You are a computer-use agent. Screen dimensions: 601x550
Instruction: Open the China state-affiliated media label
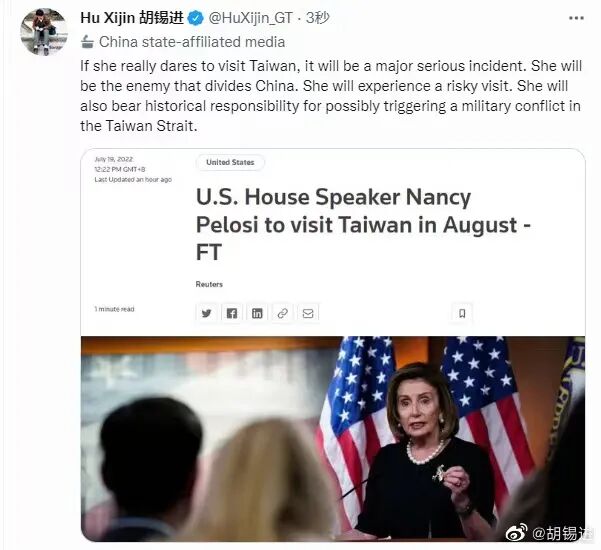192,42
